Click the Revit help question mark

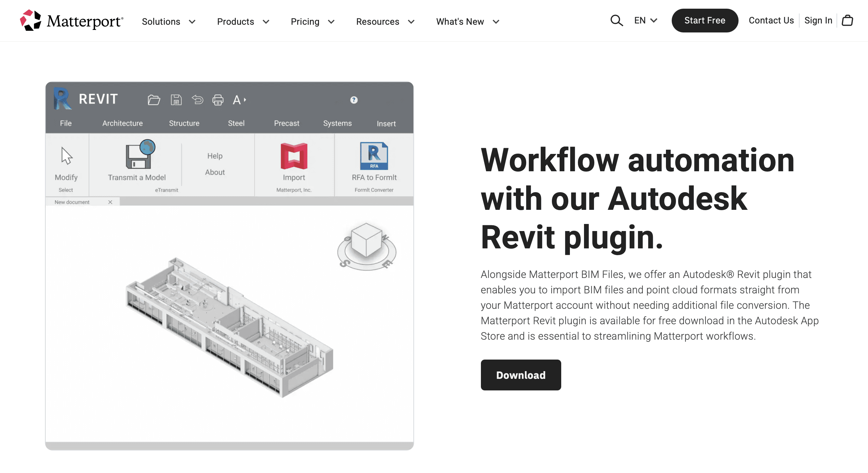[x=353, y=100]
